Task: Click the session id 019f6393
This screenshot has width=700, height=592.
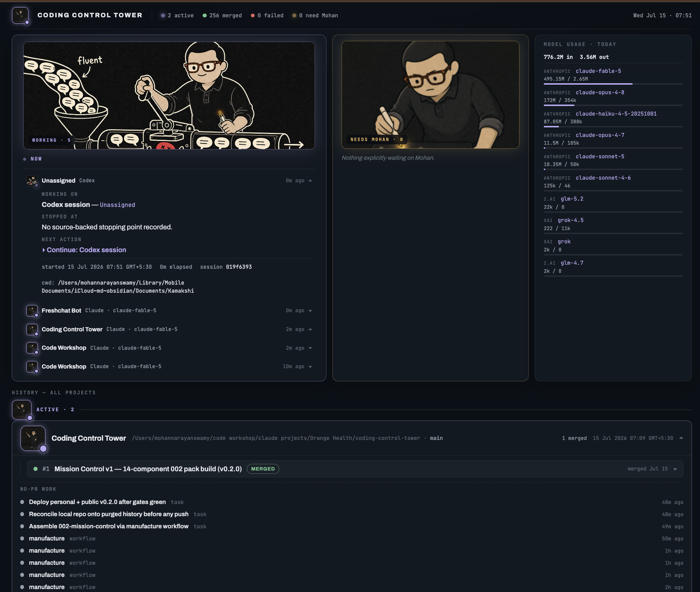Action: pos(239,267)
